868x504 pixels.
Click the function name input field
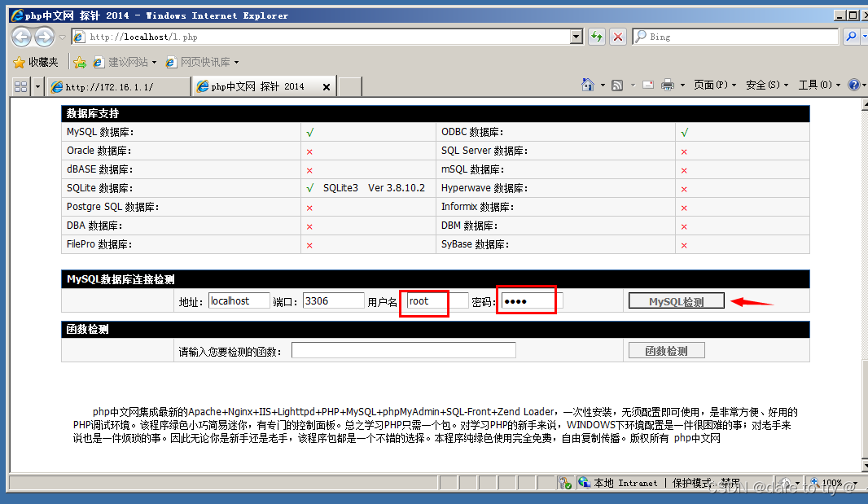tap(404, 350)
